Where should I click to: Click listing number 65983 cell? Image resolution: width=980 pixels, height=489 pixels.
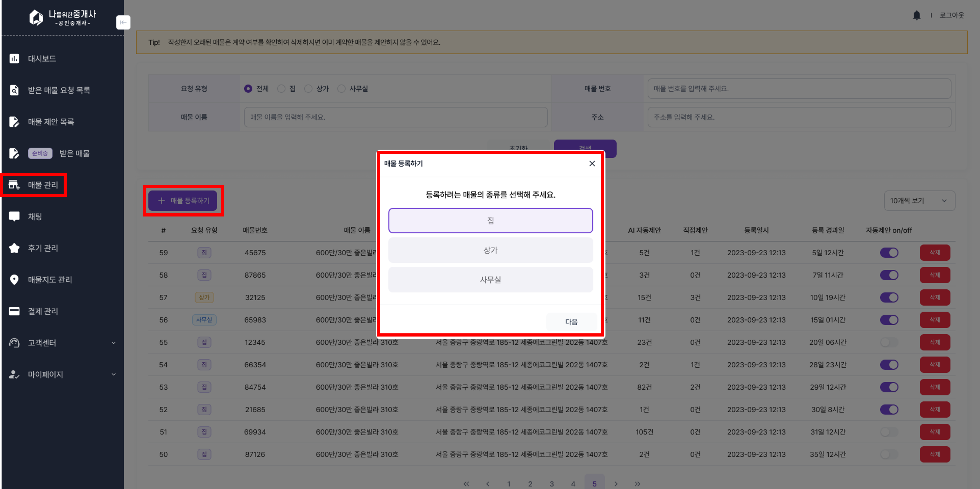[x=255, y=320]
